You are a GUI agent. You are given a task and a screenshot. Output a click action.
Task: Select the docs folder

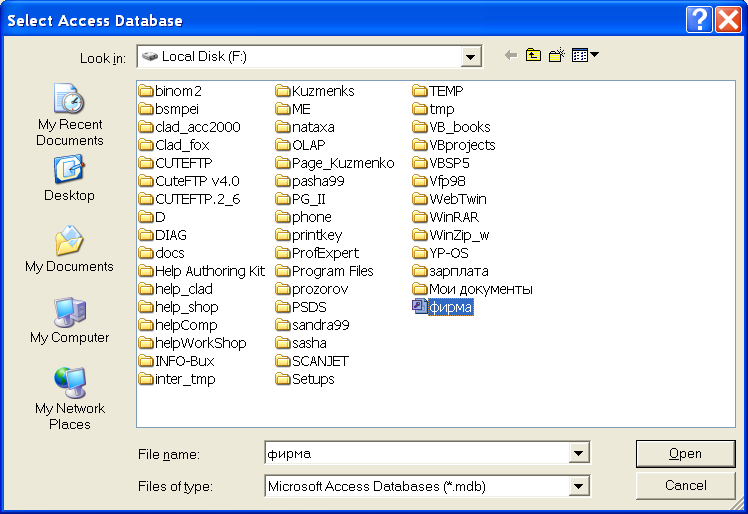(161, 253)
